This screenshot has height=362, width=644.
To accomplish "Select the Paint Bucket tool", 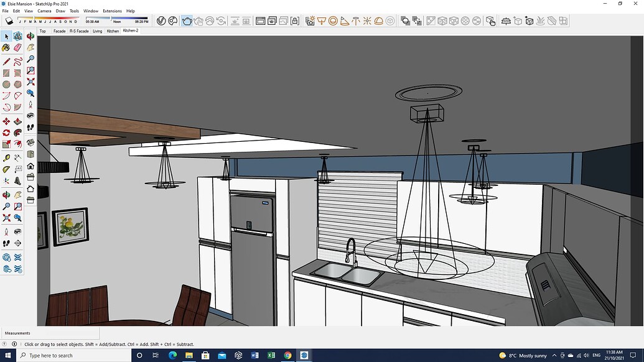I will pyautogui.click(x=6, y=47).
